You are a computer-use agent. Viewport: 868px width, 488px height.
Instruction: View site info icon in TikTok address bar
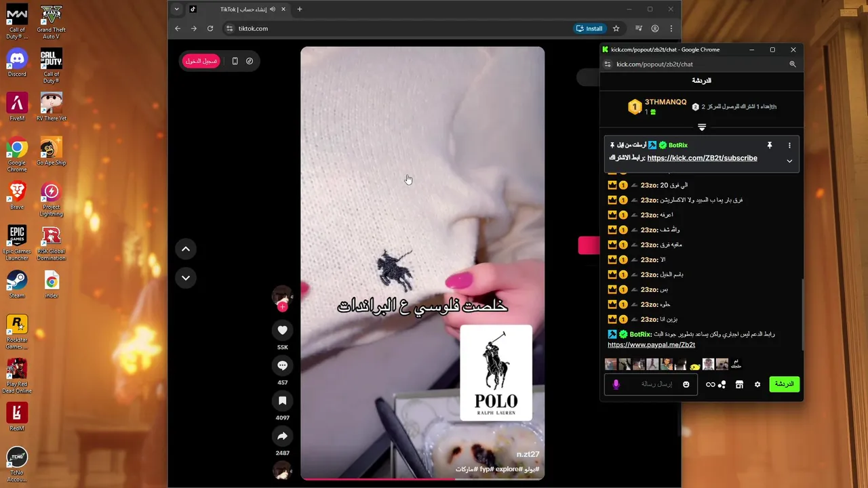click(230, 28)
